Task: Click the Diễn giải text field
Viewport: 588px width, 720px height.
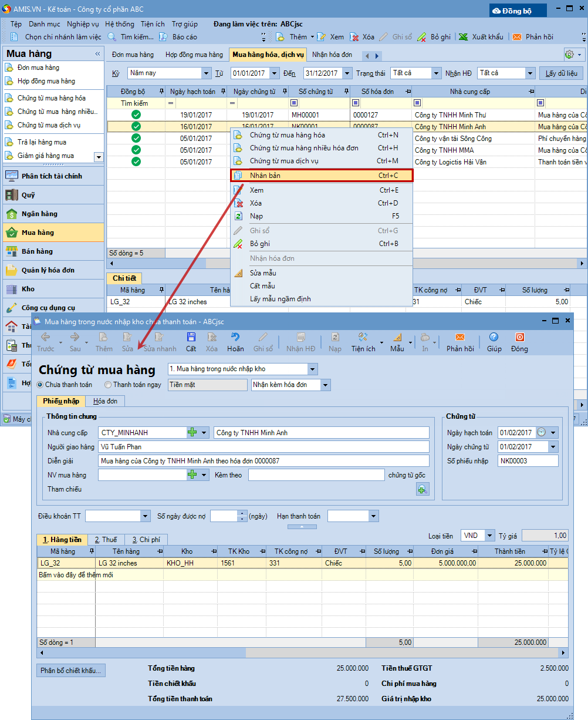Action: click(263, 461)
